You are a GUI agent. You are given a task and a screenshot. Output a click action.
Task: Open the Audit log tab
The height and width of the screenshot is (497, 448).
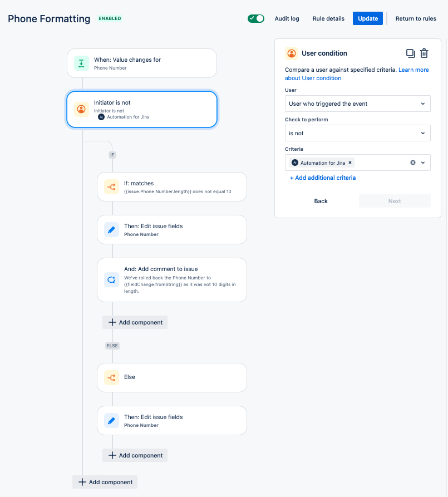click(287, 18)
